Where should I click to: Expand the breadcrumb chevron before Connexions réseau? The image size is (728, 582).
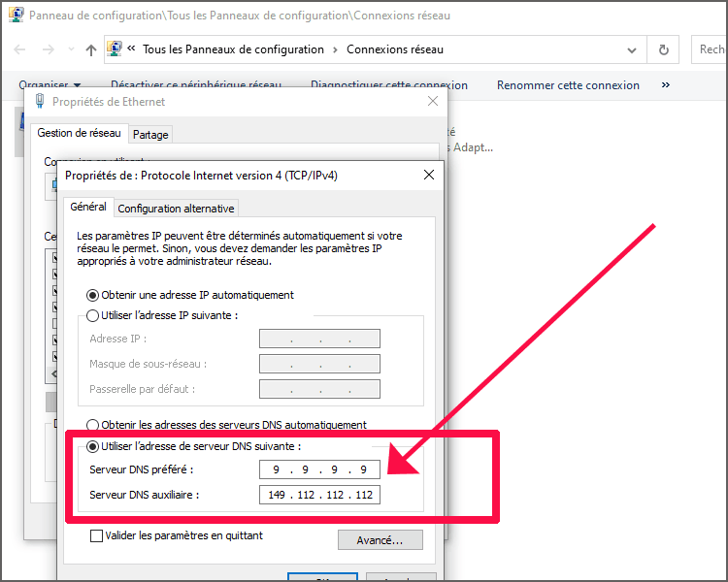click(x=335, y=49)
